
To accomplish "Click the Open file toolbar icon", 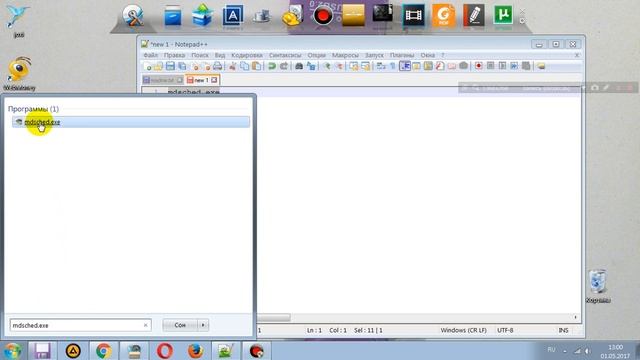I will point(158,66).
